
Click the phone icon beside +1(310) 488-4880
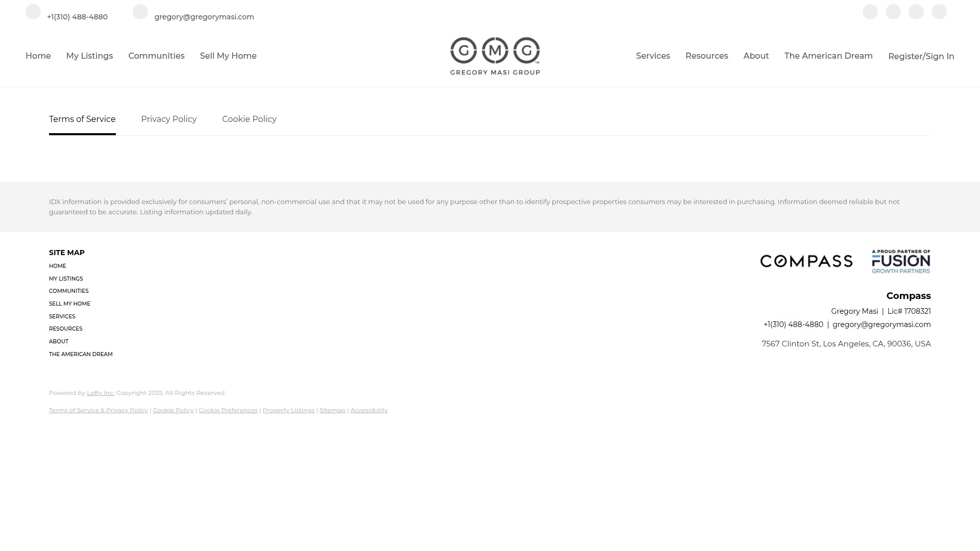point(33,12)
